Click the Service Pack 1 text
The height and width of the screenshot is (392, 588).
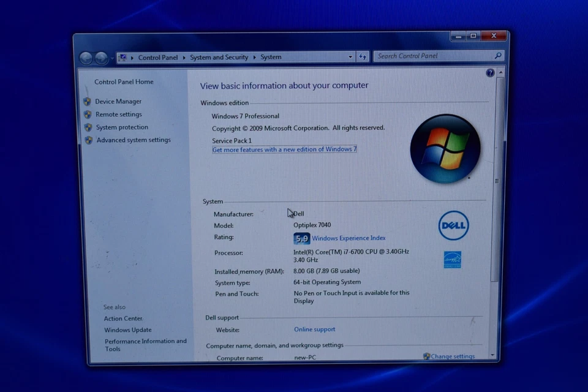(x=232, y=141)
